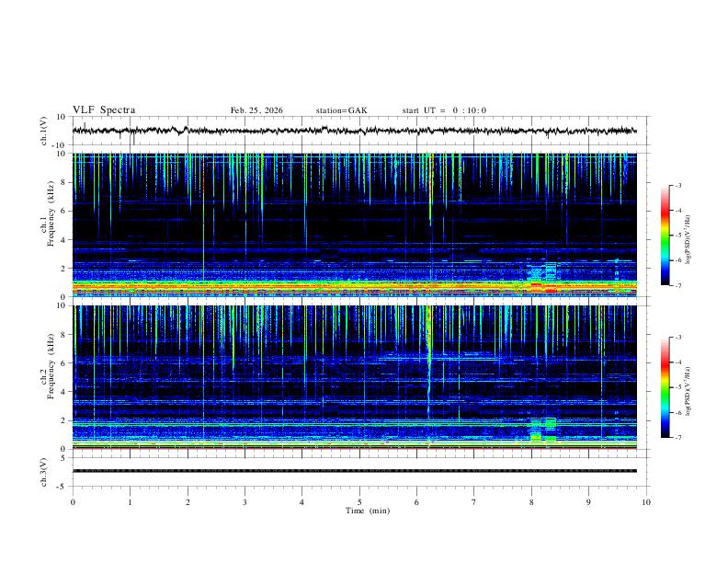Select the date text "Feb. 25, 2026"

pyautogui.click(x=256, y=110)
